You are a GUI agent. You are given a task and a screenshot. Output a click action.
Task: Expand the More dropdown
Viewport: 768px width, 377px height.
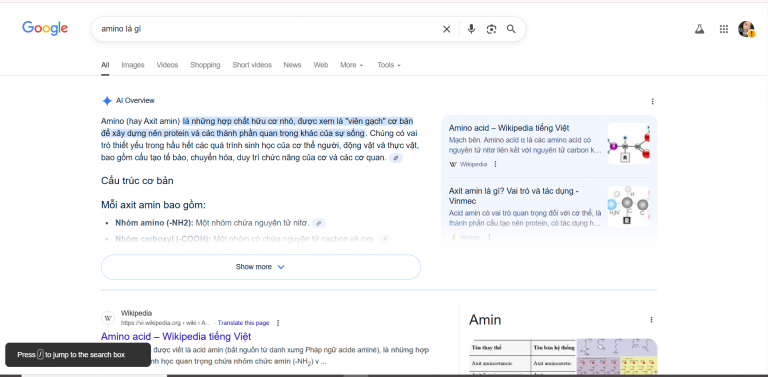click(352, 65)
